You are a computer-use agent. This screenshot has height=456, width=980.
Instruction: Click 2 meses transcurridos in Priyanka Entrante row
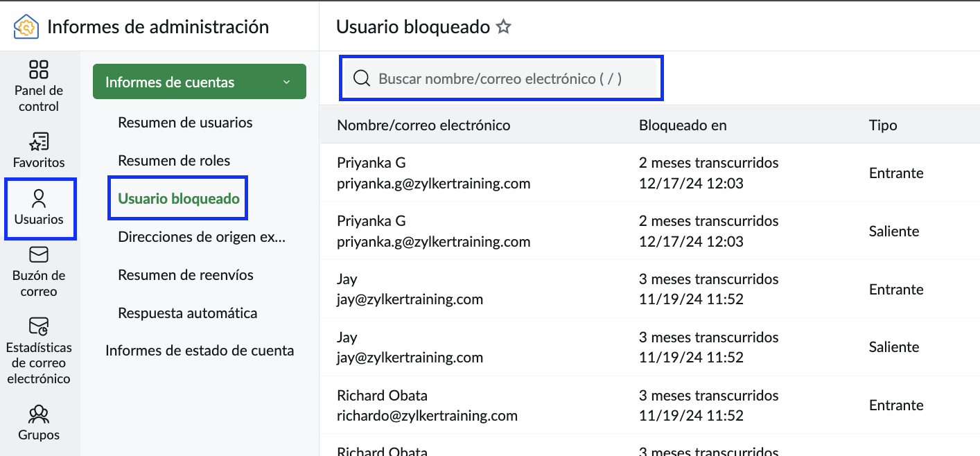click(x=708, y=163)
